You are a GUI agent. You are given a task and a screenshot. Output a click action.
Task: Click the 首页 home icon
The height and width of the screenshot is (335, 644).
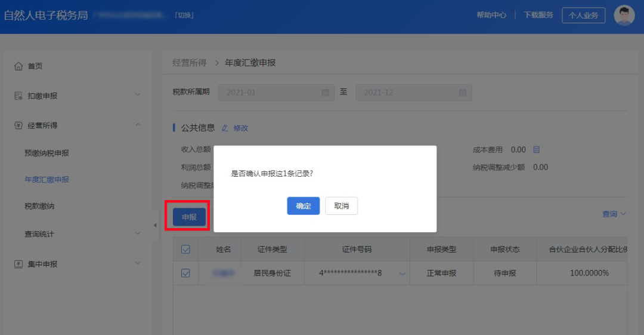18,66
